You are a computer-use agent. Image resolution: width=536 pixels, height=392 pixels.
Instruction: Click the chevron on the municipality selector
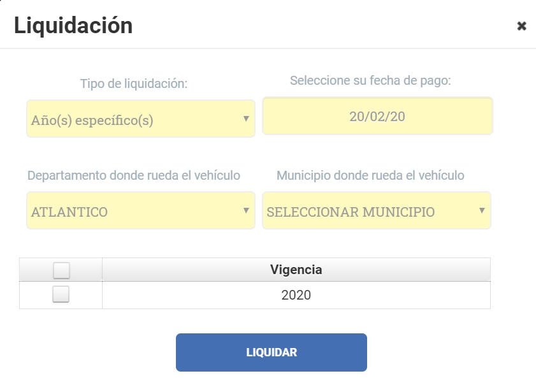point(482,211)
